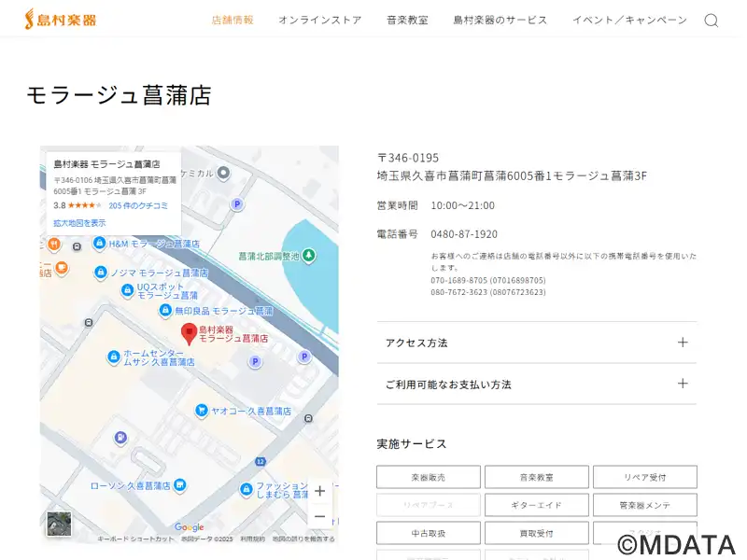Click the ギターエイド service button
This screenshot has width=747, height=560.
536,505
